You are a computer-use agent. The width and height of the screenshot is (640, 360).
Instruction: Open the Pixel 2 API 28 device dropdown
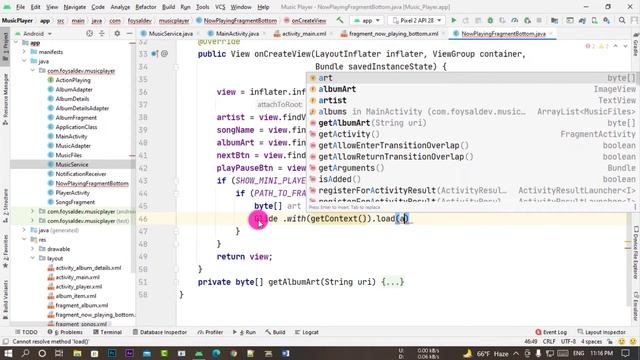[x=416, y=20]
